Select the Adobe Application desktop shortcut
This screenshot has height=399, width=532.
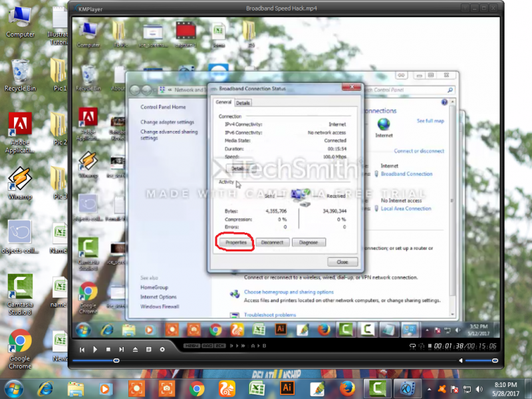20,133
